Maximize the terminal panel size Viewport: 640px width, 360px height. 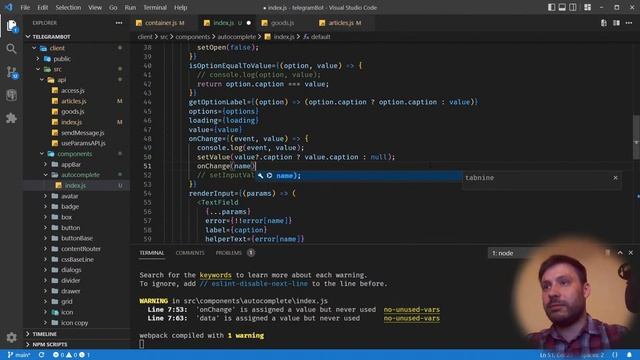pos(620,253)
